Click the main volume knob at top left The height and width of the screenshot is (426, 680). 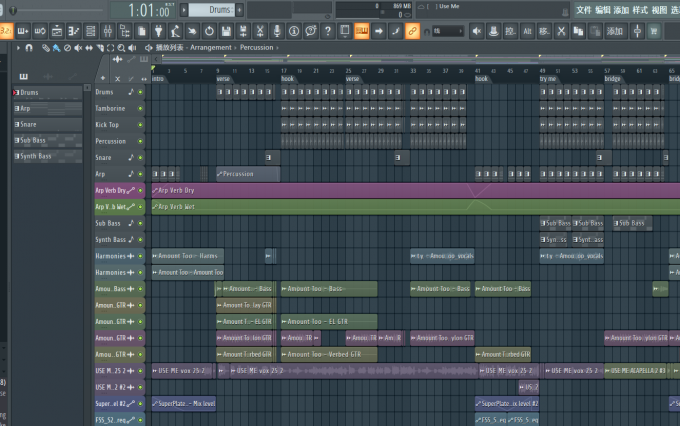tap(13, 10)
